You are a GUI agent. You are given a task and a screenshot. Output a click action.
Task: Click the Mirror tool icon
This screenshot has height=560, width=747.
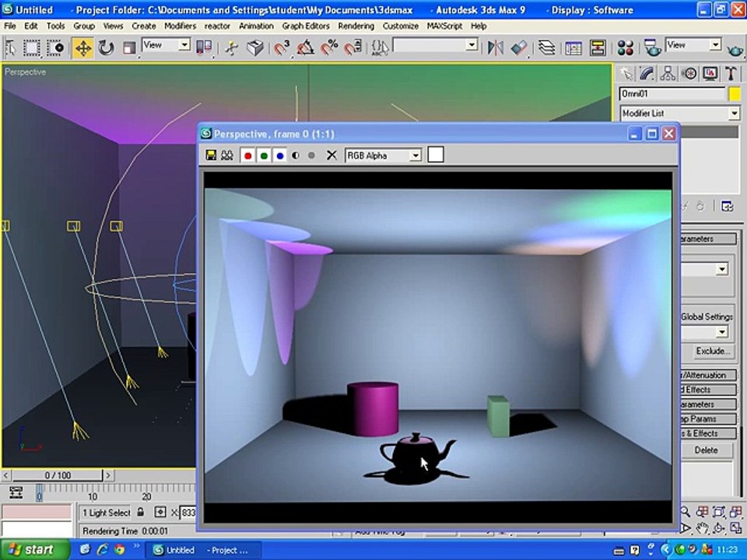point(495,48)
